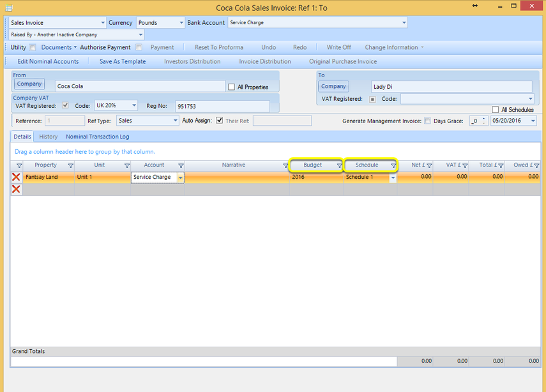Expand the Schedule 1 cell dropdown
This screenshot has width=546, height=392.
393,177
